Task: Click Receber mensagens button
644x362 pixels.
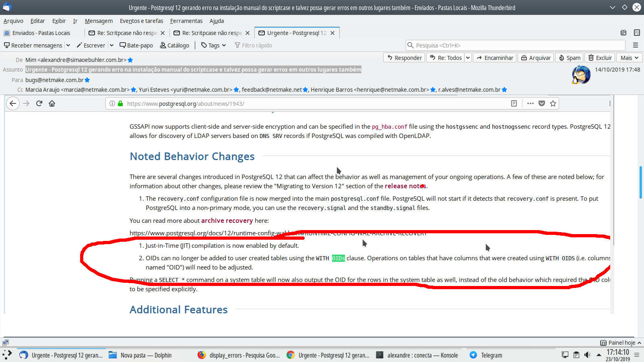Action: (x=33, y=45)
